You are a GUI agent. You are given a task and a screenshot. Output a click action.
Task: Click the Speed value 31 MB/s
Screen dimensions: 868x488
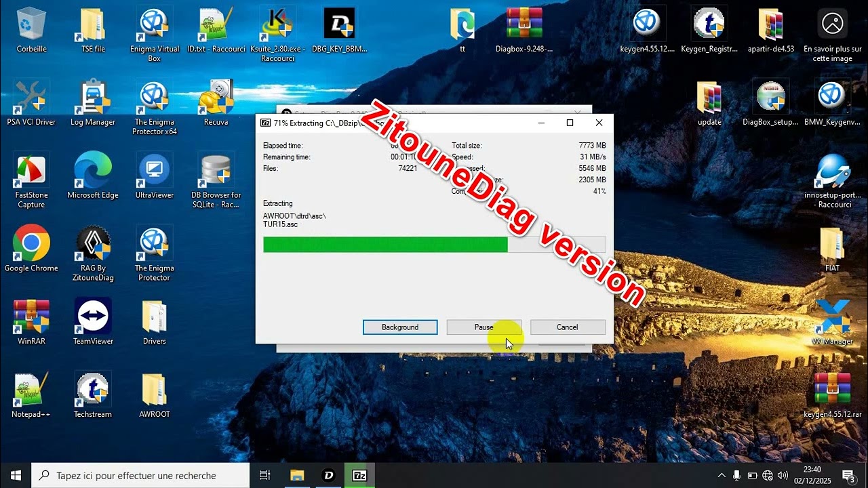593,157
